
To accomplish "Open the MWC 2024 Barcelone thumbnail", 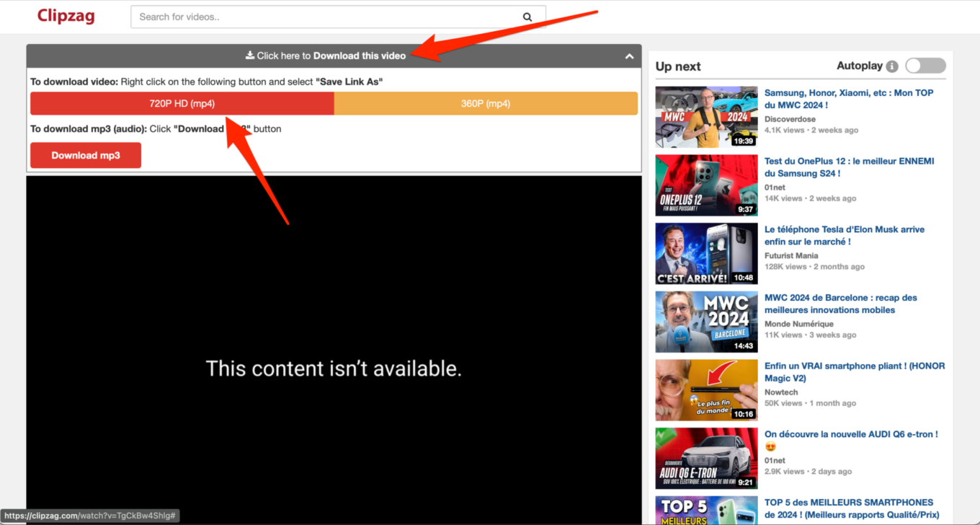I will (706, 322).
